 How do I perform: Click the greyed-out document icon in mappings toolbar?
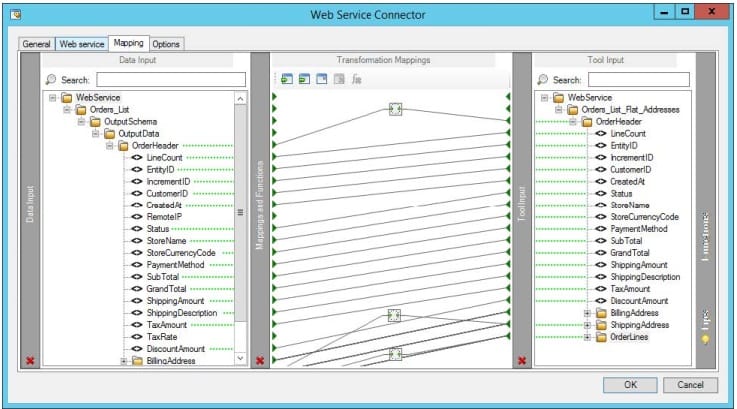pos(339,79)
